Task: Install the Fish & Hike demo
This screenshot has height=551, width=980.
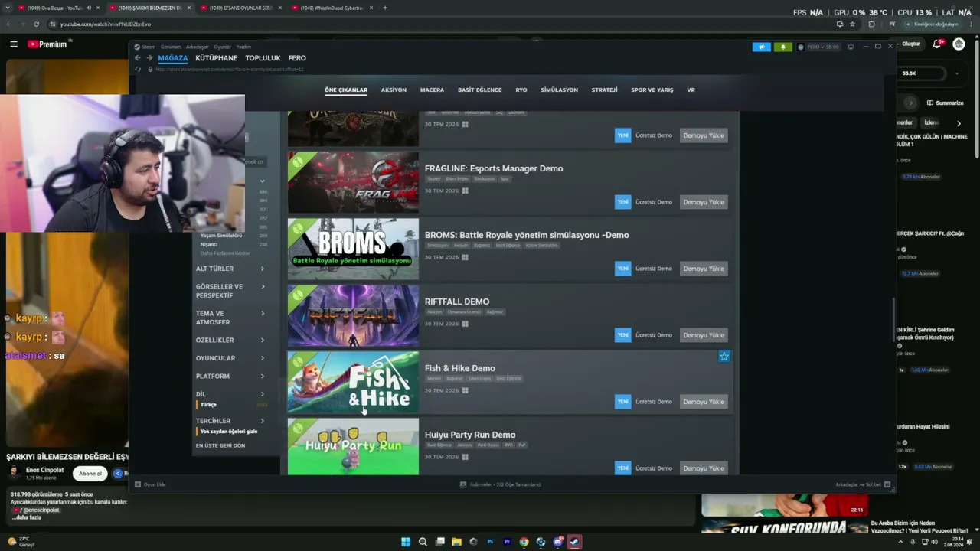Action: (704, 402)
